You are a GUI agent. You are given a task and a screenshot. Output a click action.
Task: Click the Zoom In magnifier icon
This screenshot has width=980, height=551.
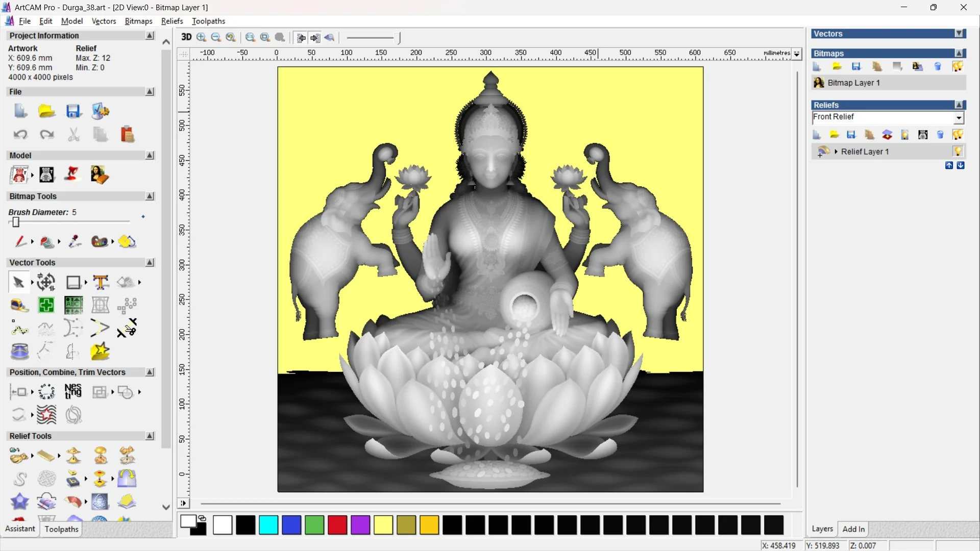pyautogui.click(x=202, y=37)
